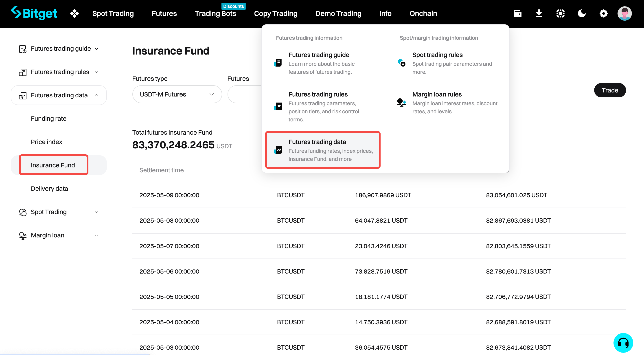Open USDT-M Futures type dropdown

[177, 94]
